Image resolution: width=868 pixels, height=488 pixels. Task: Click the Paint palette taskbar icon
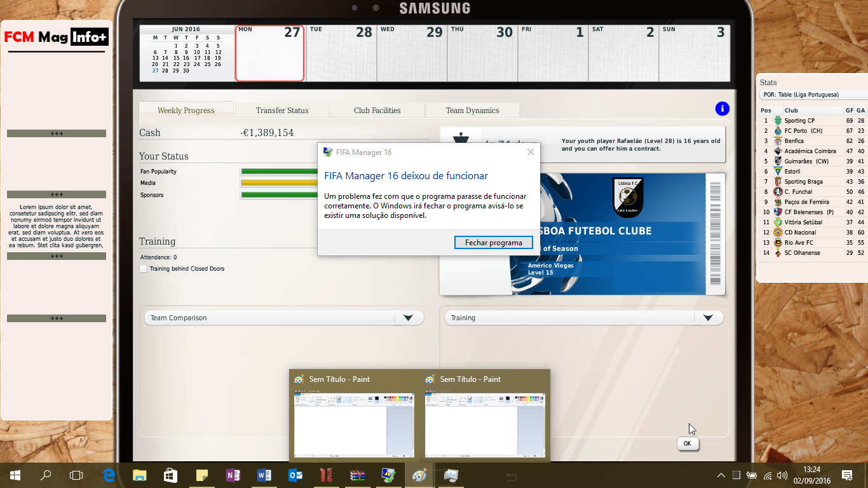[419, 475]
